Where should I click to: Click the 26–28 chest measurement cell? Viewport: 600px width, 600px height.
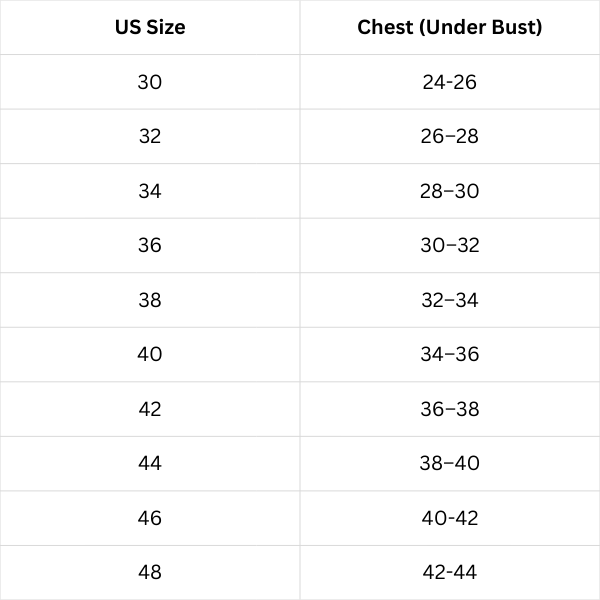(x=450, y=136)
